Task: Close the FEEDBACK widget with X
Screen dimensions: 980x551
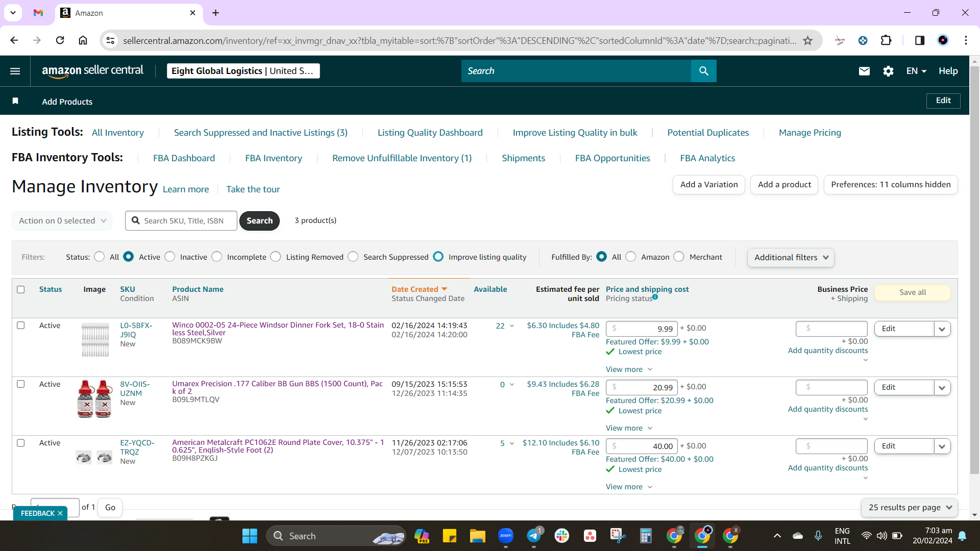Action: click(x=60, y=513)
